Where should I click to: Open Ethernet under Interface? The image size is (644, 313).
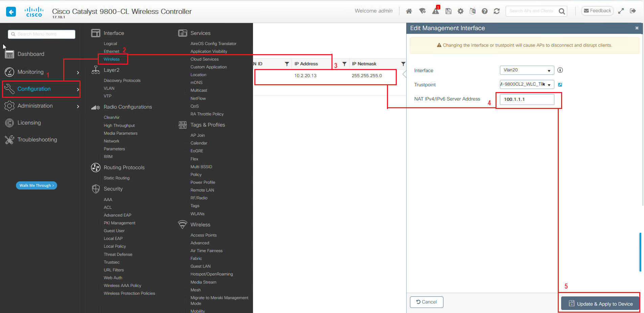tap(112, 51)
